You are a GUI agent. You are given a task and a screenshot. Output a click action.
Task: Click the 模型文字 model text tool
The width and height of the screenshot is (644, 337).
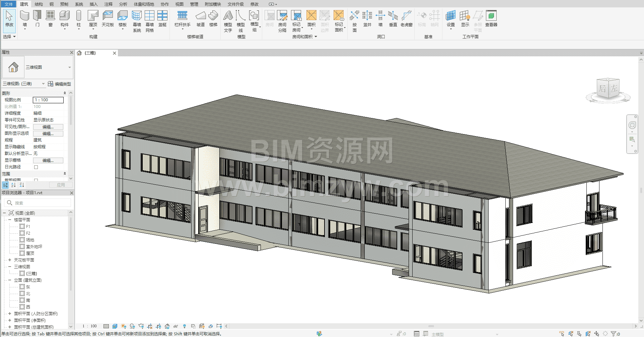228,21
